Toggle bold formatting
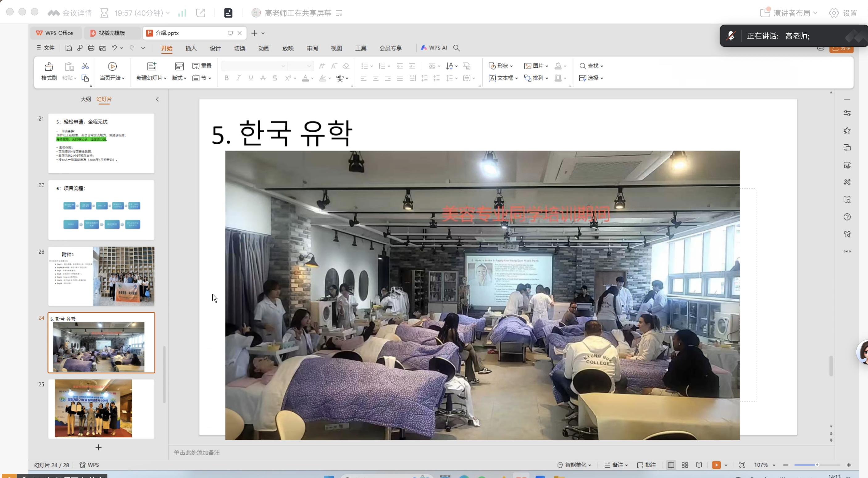The image size is (868, 478). coord(227,78)
